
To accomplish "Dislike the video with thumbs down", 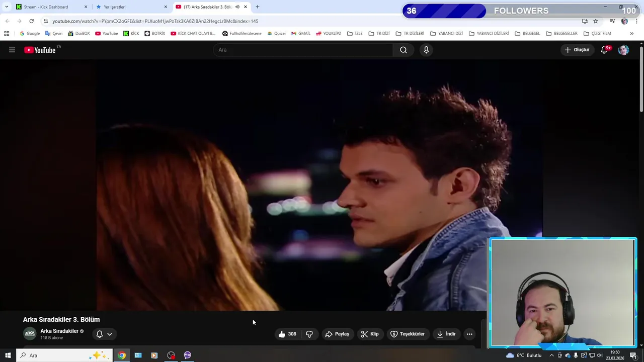I will point(309,334).
